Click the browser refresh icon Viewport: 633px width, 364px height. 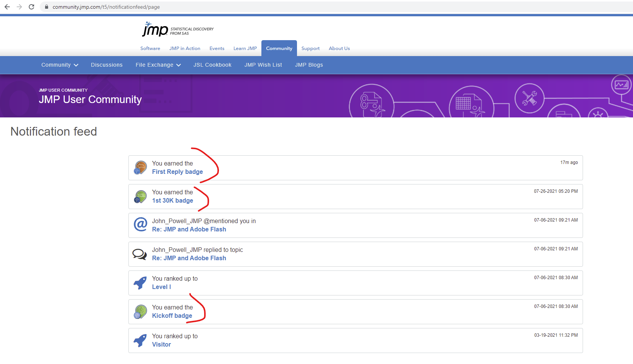[x=31, y=6]
